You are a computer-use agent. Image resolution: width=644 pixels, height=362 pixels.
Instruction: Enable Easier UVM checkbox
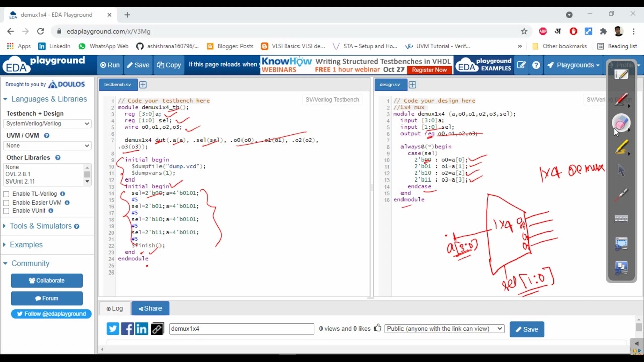pyautogui.click(x=6, y=202)
